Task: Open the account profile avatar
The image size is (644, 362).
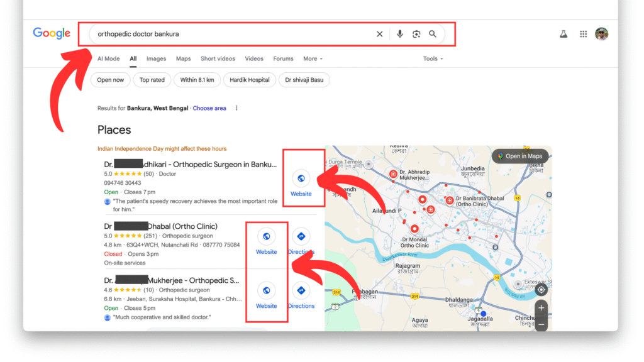Action: 602,34
